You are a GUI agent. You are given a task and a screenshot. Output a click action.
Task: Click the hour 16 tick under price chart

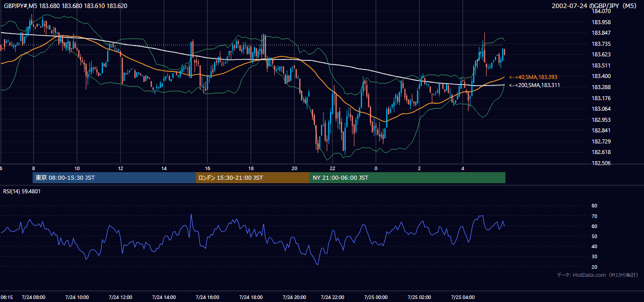207,168
